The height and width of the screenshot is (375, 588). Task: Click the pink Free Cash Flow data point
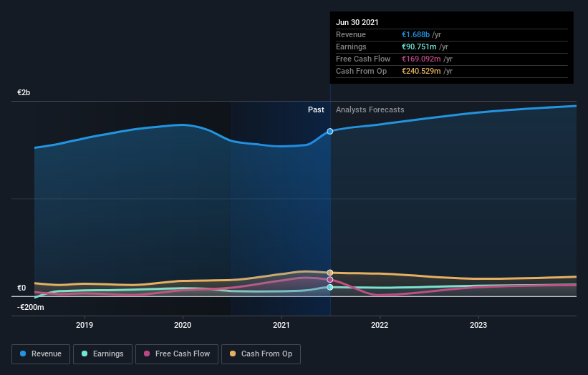[x=330, y=280]
